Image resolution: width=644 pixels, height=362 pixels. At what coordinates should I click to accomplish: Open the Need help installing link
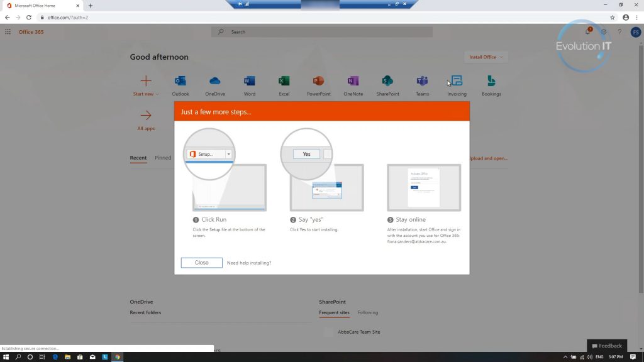(x=249, y=263)
